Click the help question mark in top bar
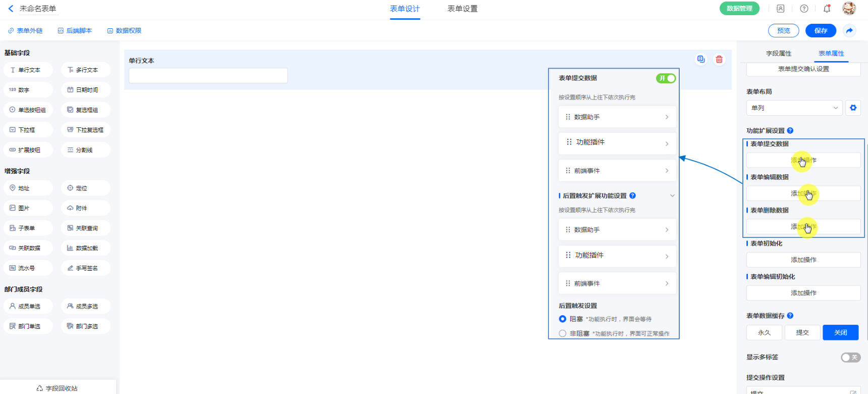Screen dimensions: 868x394 [804, 9]
